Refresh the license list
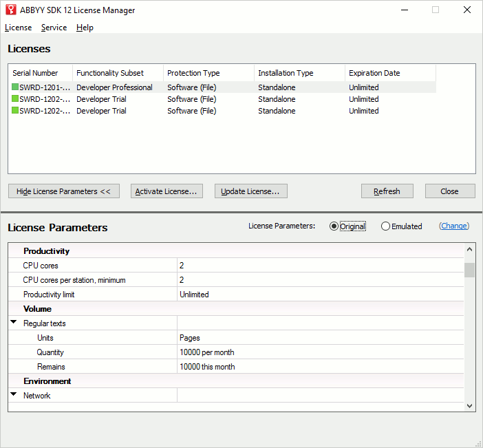The width and height of the screenshot is (483, 448). [387, 191]
